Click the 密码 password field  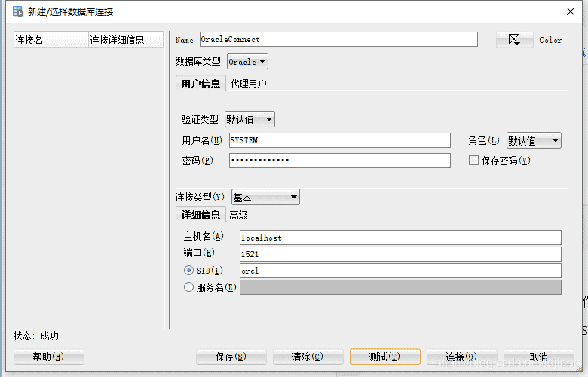point(340,161)
